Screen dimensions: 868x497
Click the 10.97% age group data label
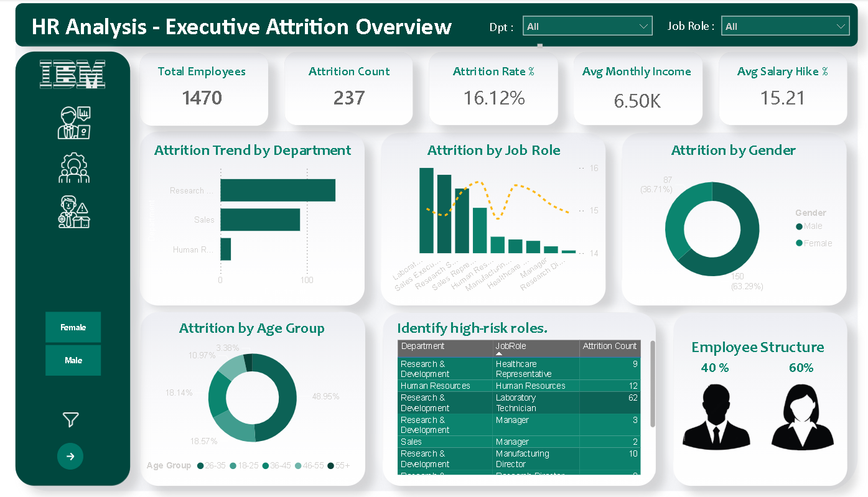[x=202, y=355]
